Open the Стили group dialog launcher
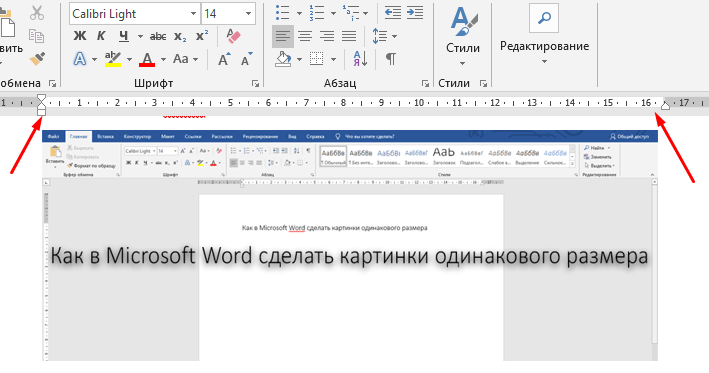The width and height of the screenshot is (709, 373). point(483,83)
